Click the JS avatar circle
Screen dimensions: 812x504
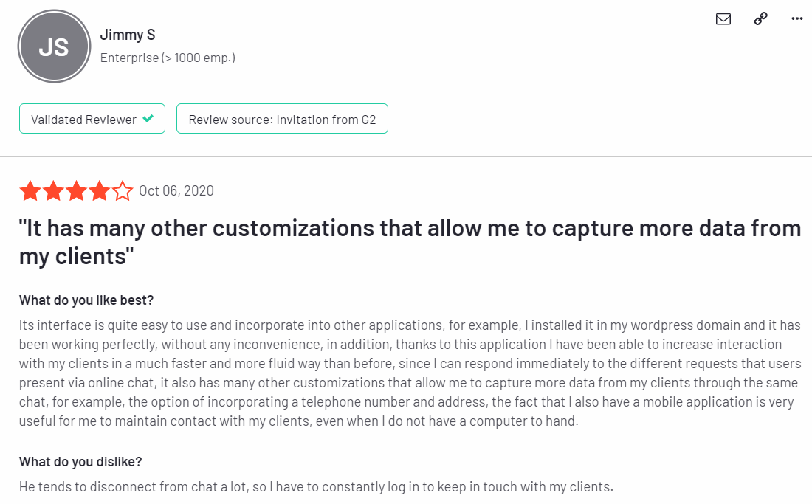click(x=54, y=46)
